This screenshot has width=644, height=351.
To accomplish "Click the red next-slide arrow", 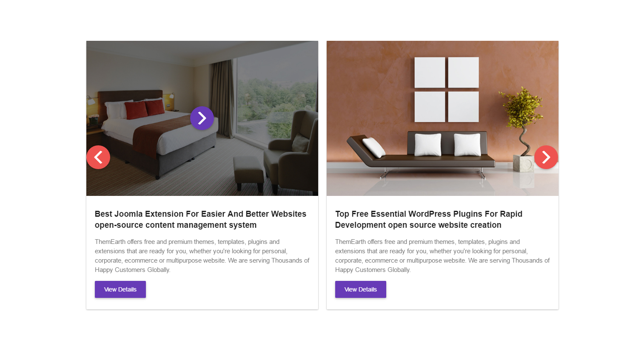I will (546, 157).
